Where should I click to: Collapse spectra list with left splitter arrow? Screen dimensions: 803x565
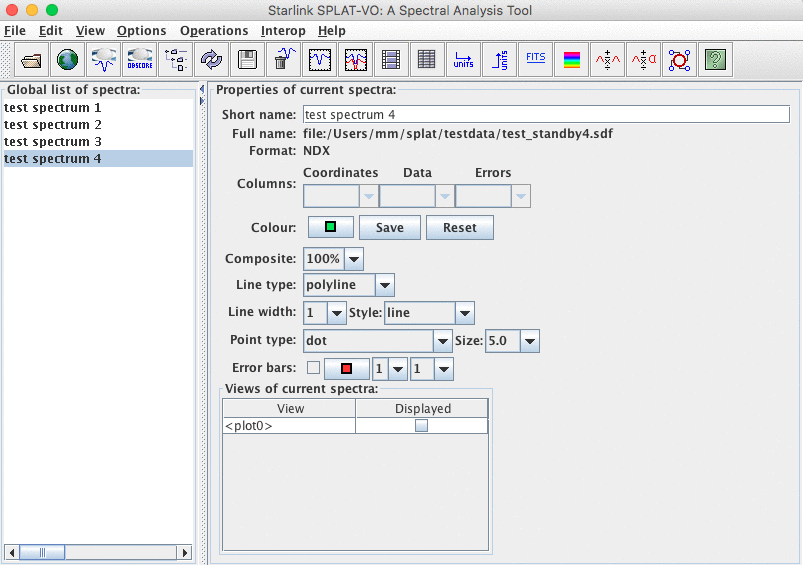click(x=202, y=90)
